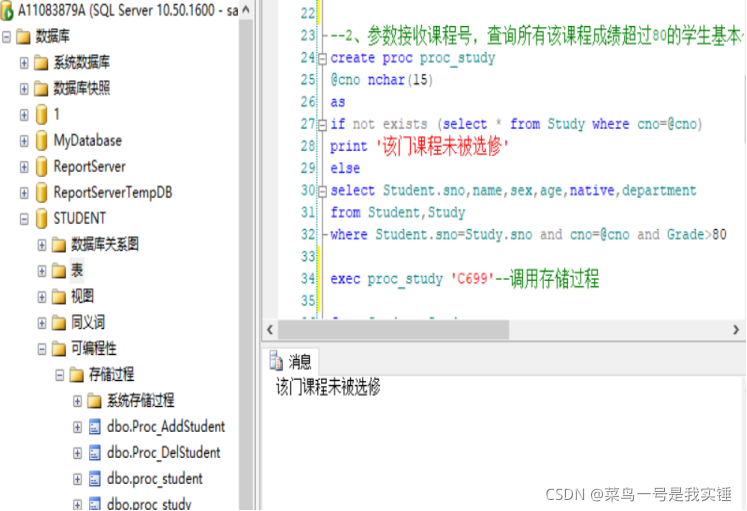Click editor horizontal scrollbar left arrow
Image resolution: width=747 pixels, height=511 pixels.
coord(270,330)
